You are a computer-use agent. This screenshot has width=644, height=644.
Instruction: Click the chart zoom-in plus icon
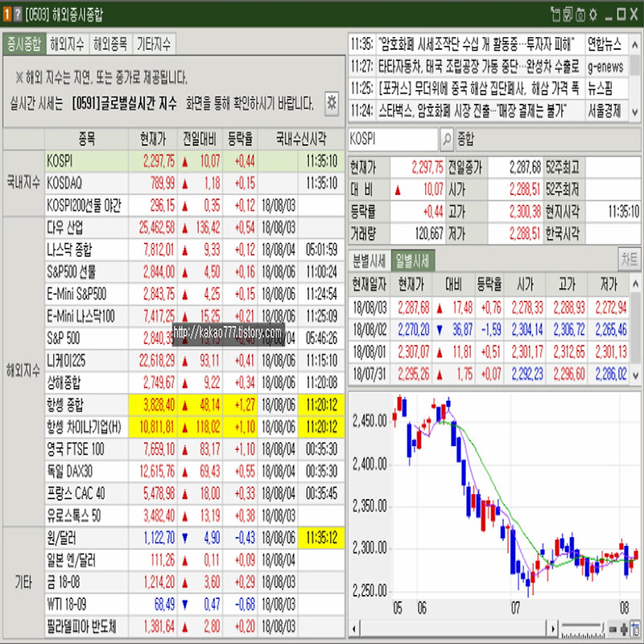pyautogui.click(x=625, y=629)
